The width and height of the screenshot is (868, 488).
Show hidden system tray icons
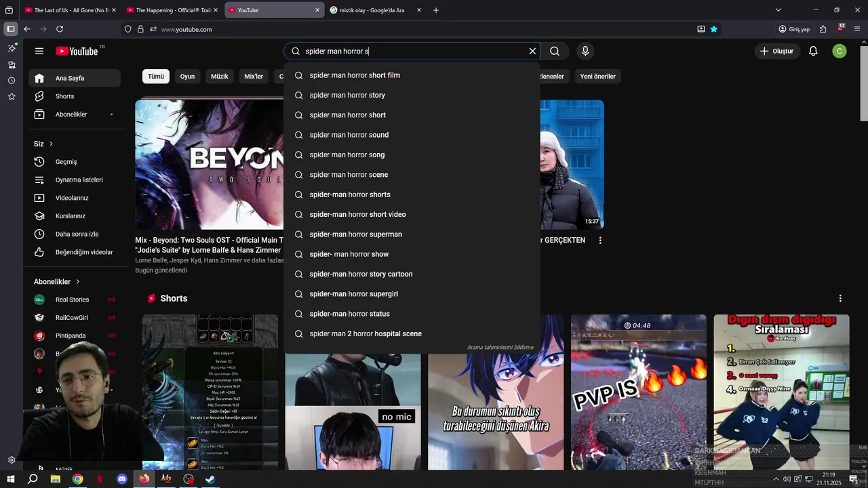776,479
